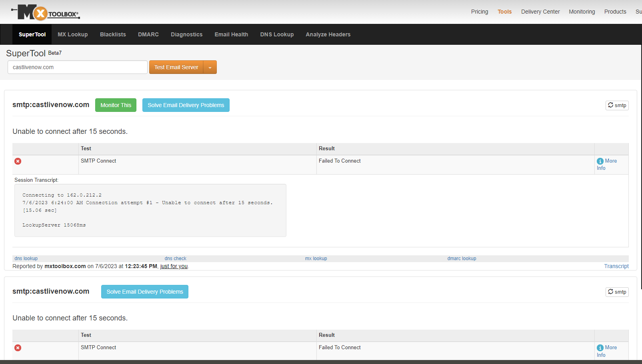This screenshot has height=364, width=642.
Task: Click the green Monitor This button
Action: pyautogui.click(x=116, y=105)
